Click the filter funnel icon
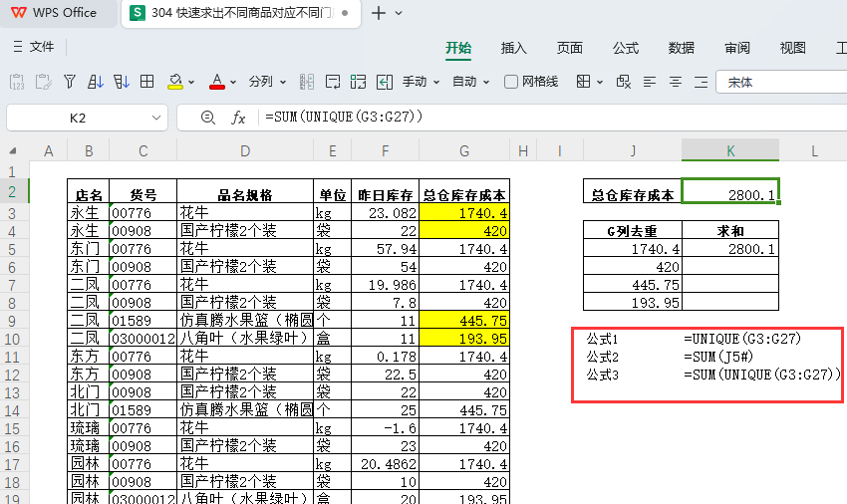 coord(69,82)
